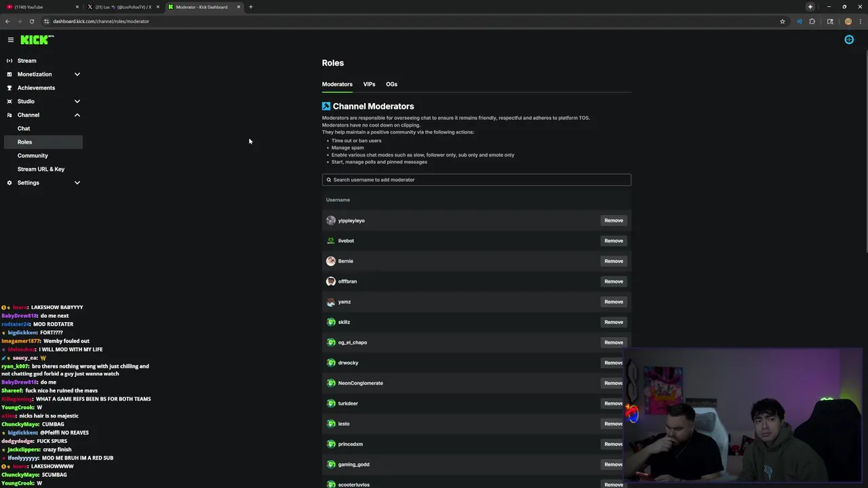Switch to the VIPs tab
Viewport: 868px width, 488px height.
pyautogui.click(x=369, y=84)
